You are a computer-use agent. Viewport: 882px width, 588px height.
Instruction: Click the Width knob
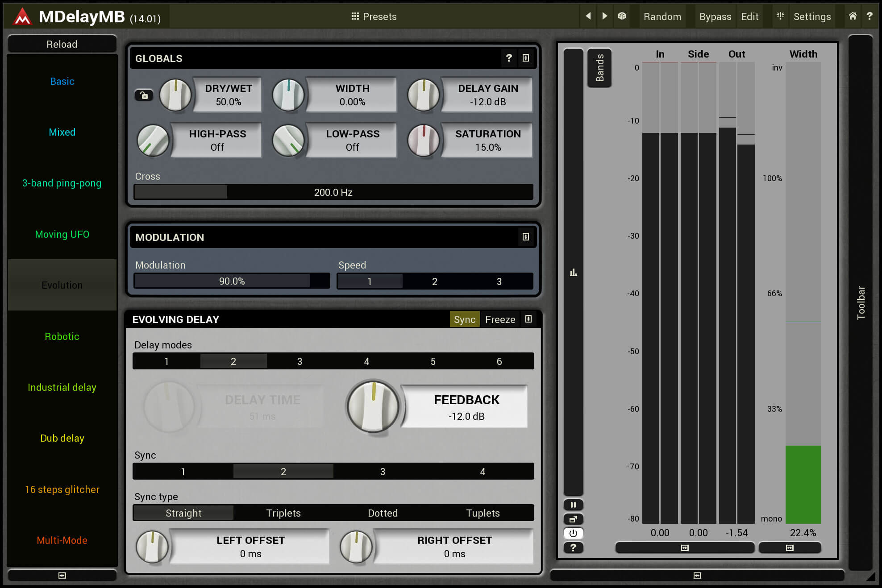pyautogui.click(x=288, y=95)
